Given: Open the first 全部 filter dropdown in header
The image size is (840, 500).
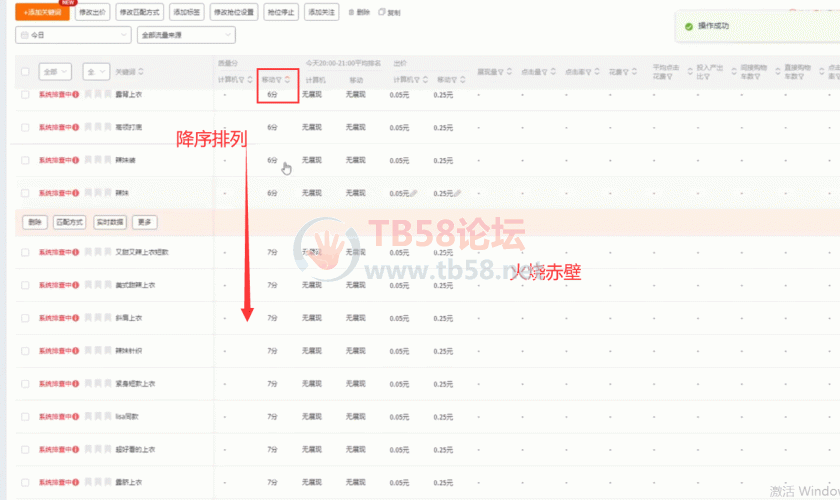Looking at the screenshot, I should coord(55,72).
